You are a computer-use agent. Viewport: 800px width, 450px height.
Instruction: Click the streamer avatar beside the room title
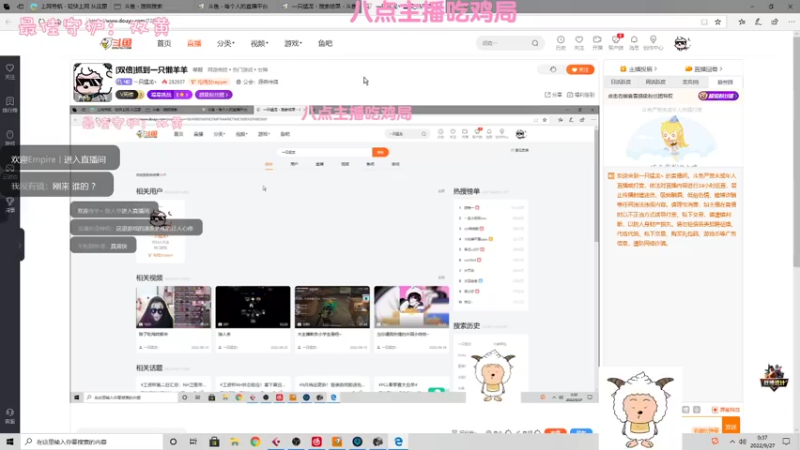92,82
